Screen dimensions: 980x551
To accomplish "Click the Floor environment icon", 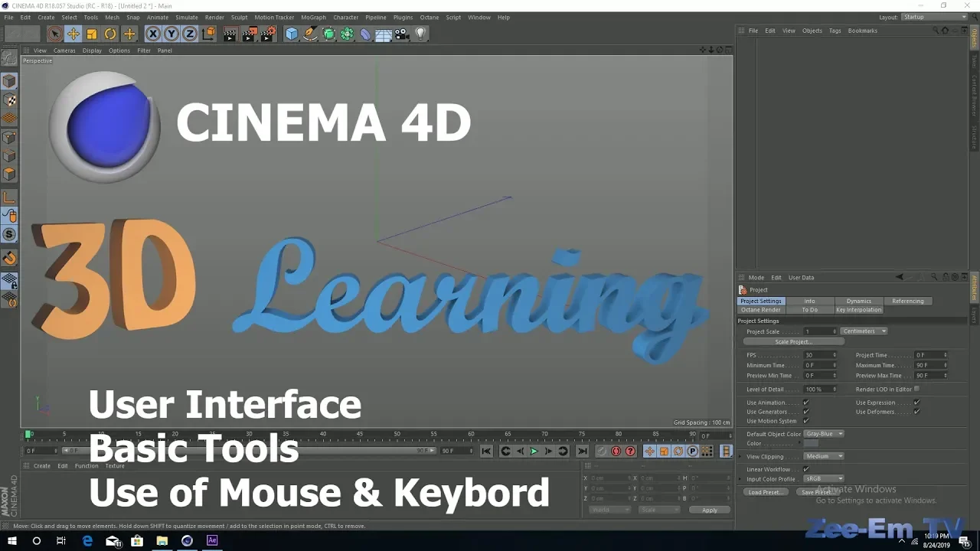I will pyautogui.click(x=384, y=34).
